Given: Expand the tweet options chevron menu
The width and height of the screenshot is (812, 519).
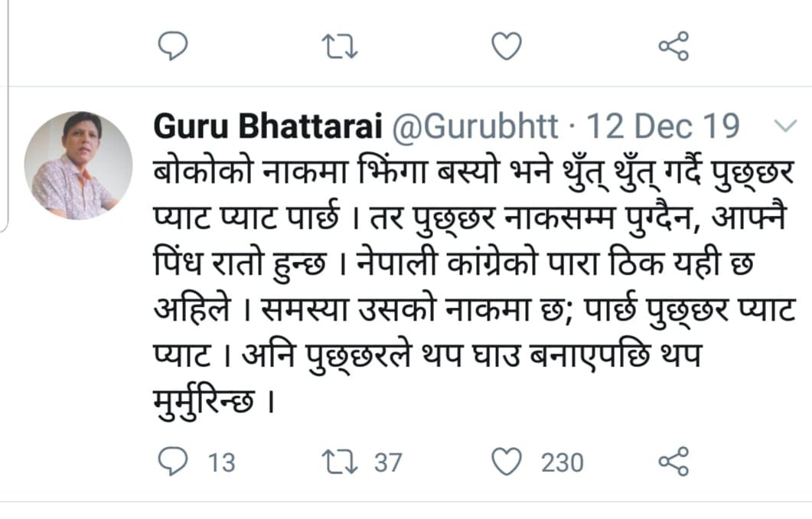Looking at the screenshot, I should point(786,126).
